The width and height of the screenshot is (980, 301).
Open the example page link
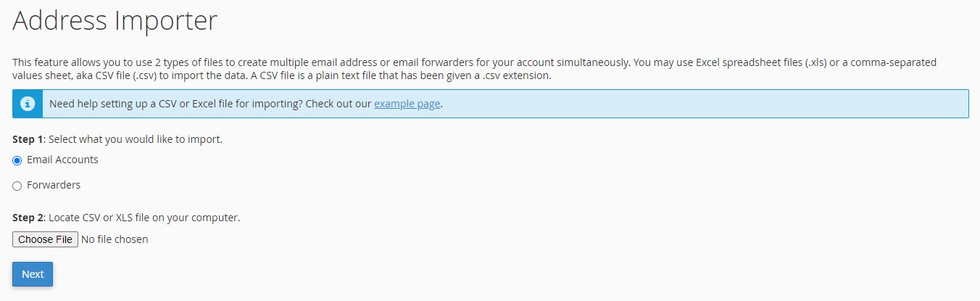[x=407, y=104]
